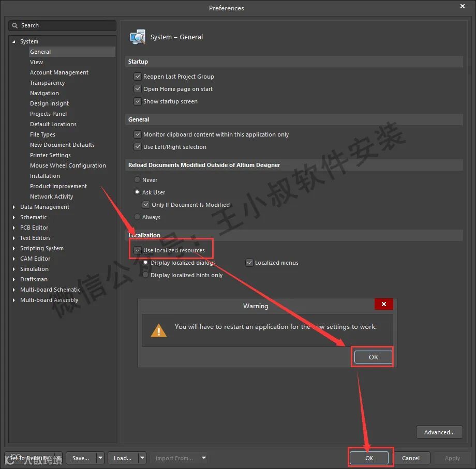Toggle Open Home page on start
Screen dimensions: 476x469
click(x=138, y=89)
